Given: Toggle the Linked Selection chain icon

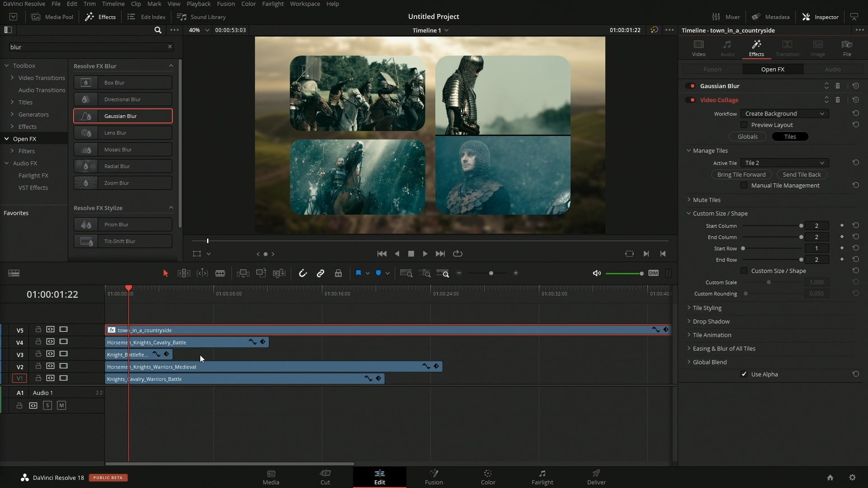Looking at the screenshot, I should (x=320, y=273).
